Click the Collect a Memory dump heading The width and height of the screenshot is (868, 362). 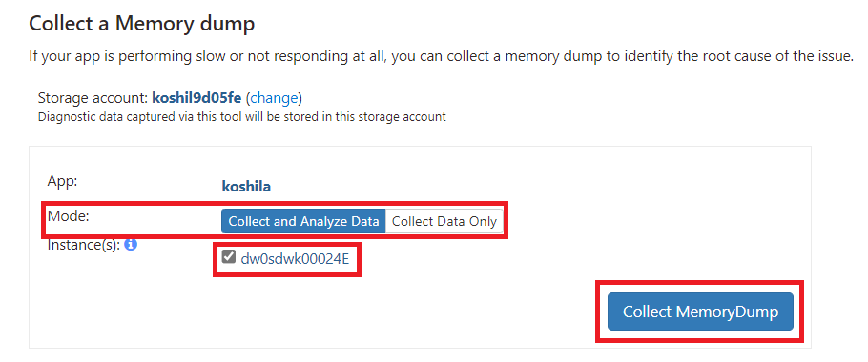pyautogui.click(x=142, y=24)
